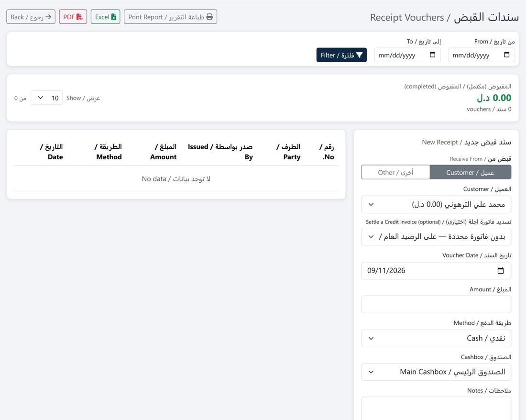This screenshot has height=420, width=526.
Task: Click the No. / رقم column header
Action: click(x=327, y=152)
